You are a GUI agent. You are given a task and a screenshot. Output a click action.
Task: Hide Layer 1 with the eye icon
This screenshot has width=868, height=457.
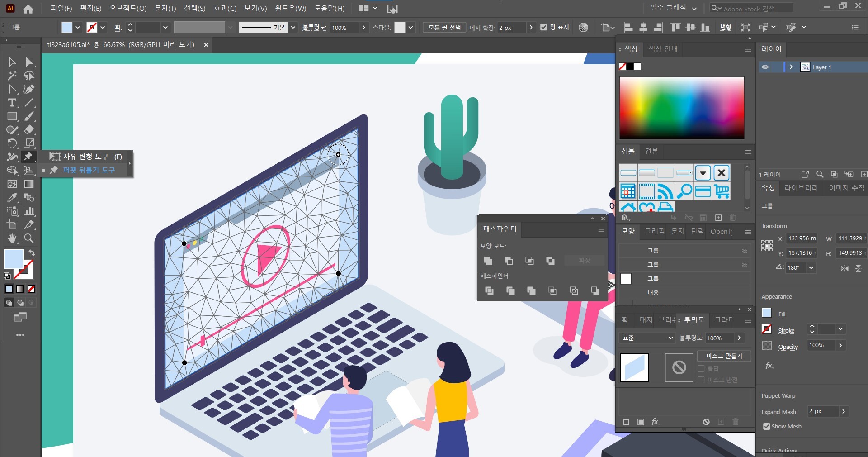coord(765,67)
